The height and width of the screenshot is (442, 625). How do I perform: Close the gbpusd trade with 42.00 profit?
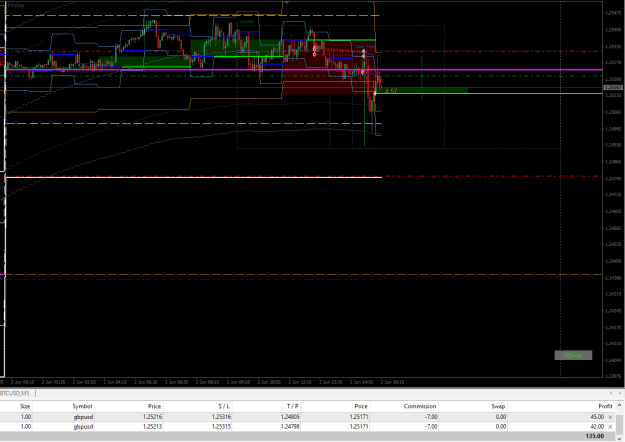coord(610,426)
